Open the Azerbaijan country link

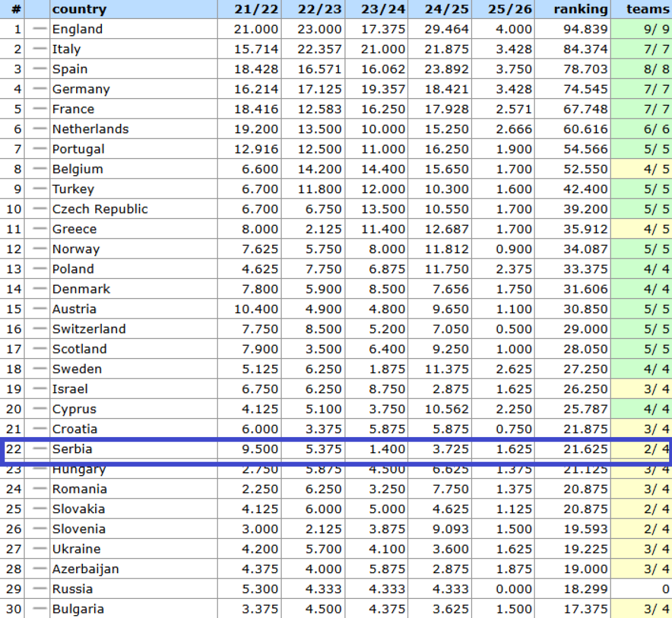[x=85, y=569]
